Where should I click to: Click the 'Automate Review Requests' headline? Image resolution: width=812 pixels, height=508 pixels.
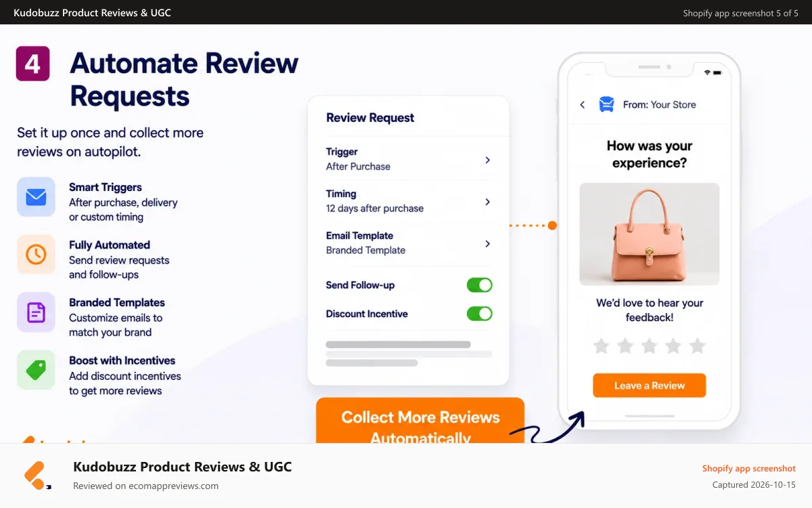[x=184, y=79]
